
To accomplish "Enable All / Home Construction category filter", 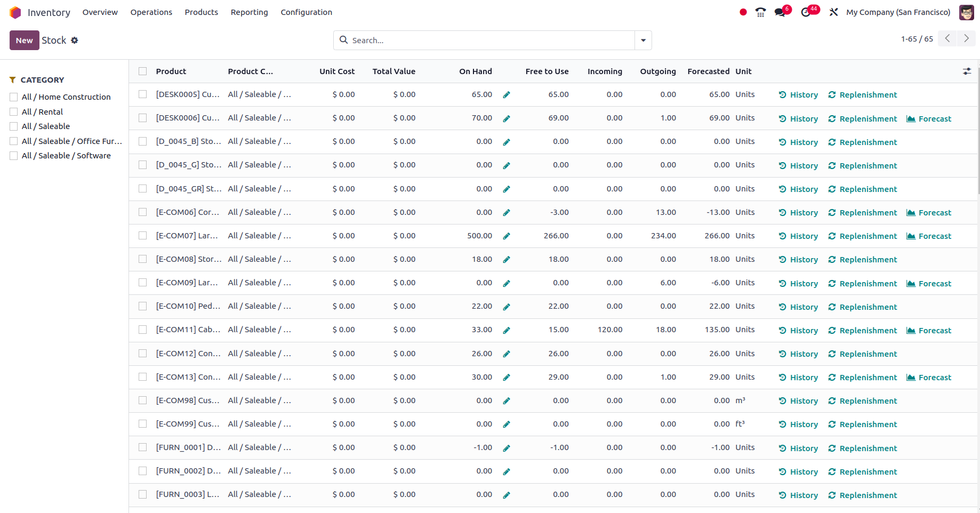I will tap(14, 97).
